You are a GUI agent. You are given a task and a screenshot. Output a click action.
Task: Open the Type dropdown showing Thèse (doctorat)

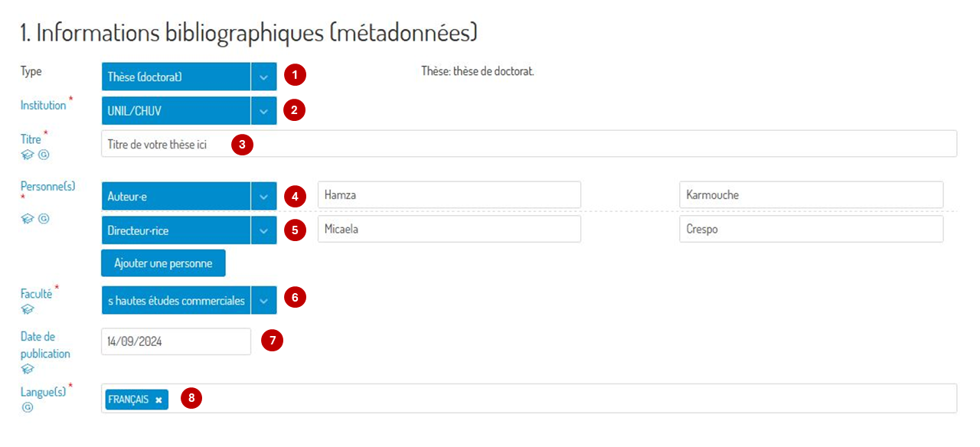tap(263, 77)
